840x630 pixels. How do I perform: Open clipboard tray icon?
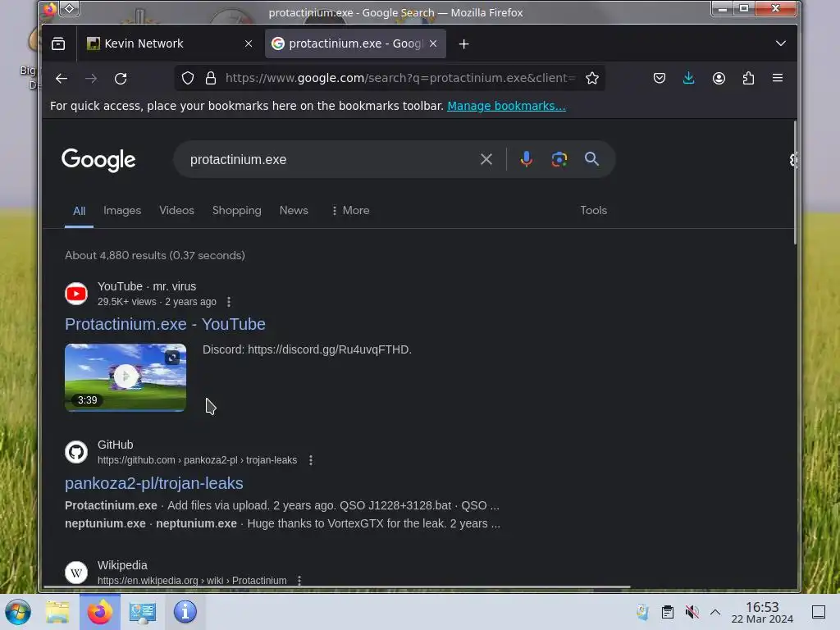667,612
